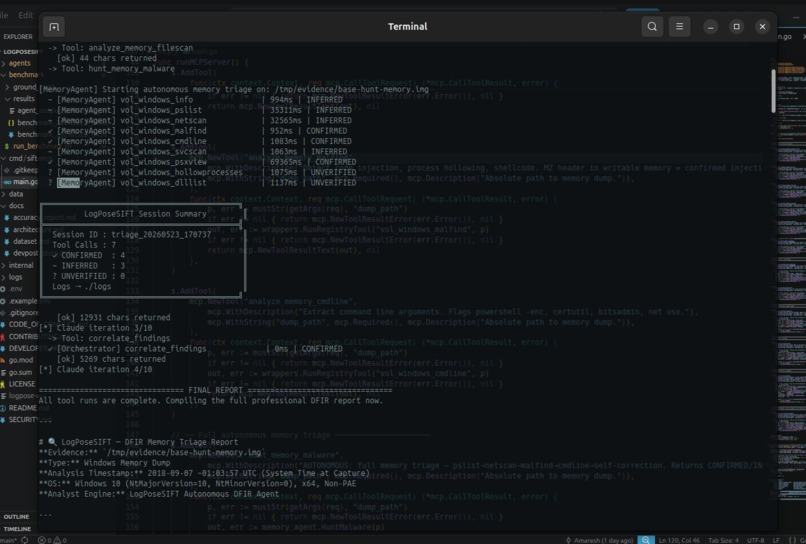Image resolution: width=806 pixels, height=544 pixels.
Task: Expand the agents folder in VS Code Explorer
Action: (x=19, y=63)
